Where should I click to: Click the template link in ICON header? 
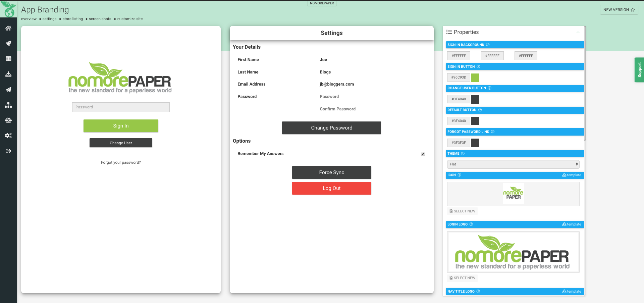[x=572, y=175]
